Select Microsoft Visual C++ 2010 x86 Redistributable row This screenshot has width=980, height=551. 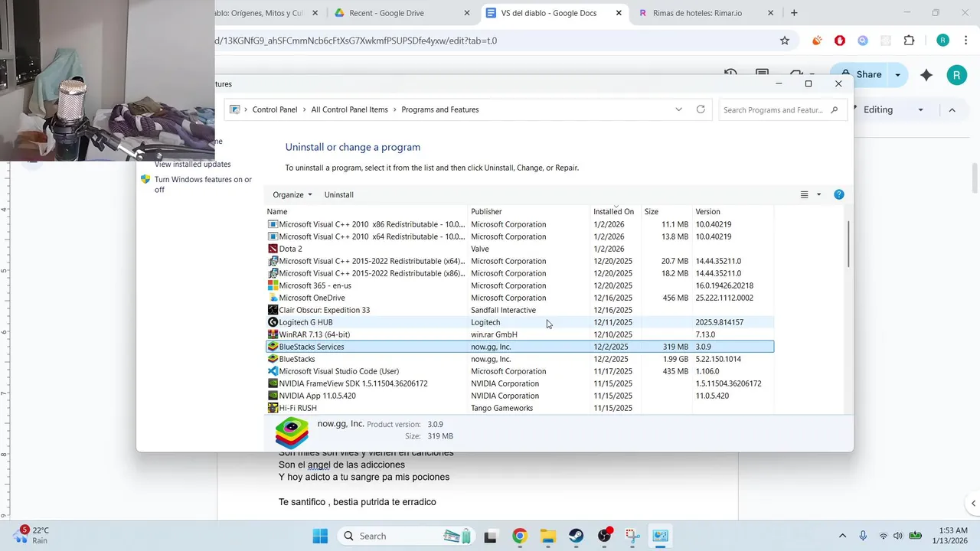click(x=520, y=224)
